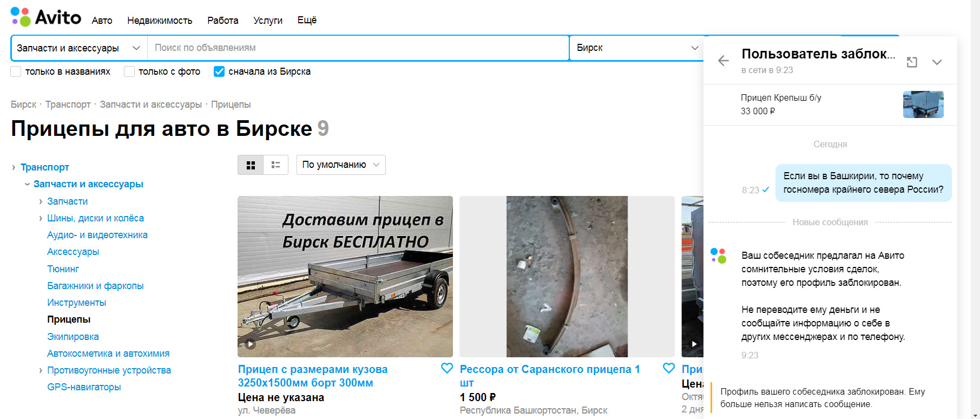Image resolution: width=980 pixels, height=419 pixels.
Task: Select 'Автокосметика и автохимия' category
Action: [x=108, y=353]
